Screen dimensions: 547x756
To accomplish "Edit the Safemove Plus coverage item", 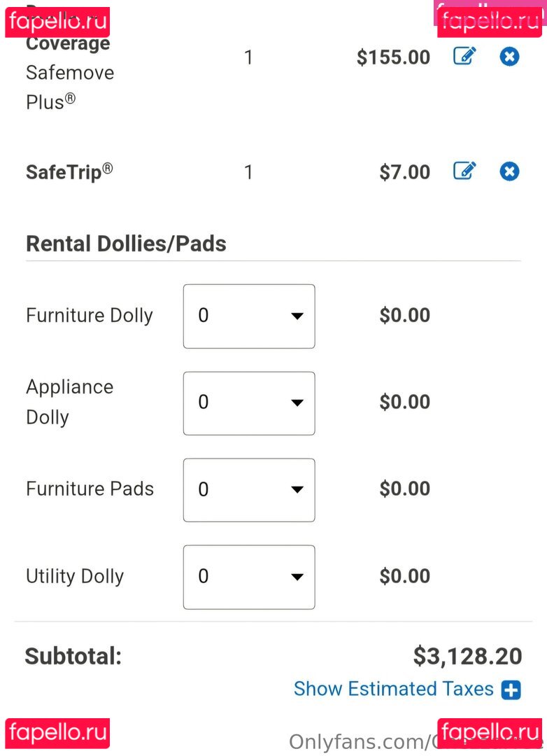I will tap(464, 57).
